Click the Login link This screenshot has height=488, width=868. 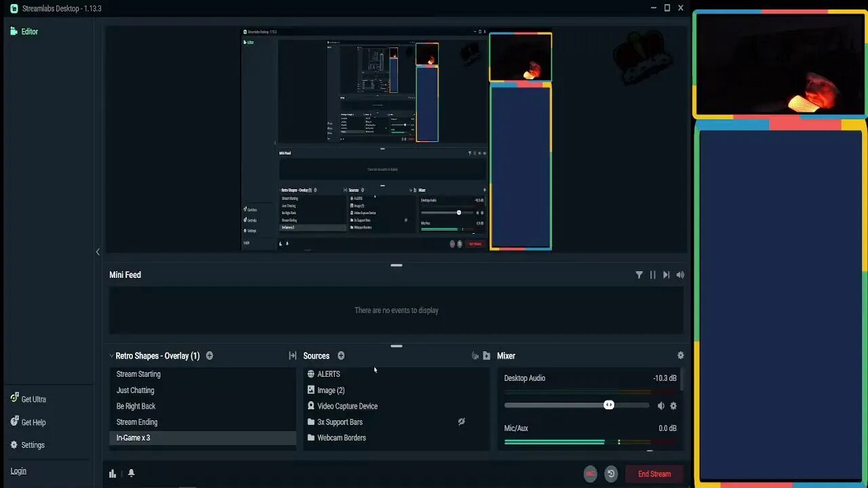coord(18,471)
